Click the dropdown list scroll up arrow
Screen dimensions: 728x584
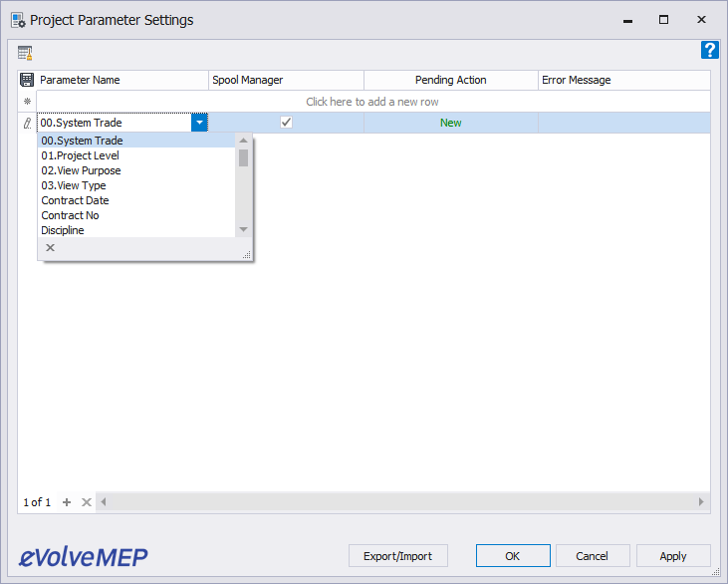click(243, 141)
